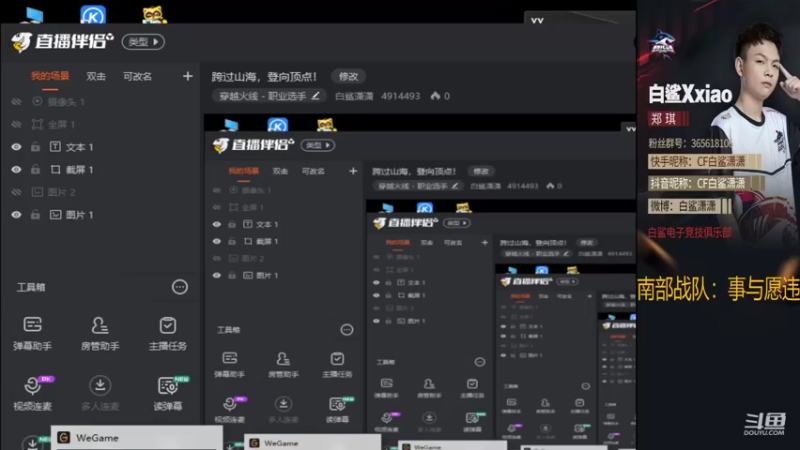
Task: Toggle 图片 1 eye in largest nested preview copy
Action: pyautogui.click(x=217, y=276)
